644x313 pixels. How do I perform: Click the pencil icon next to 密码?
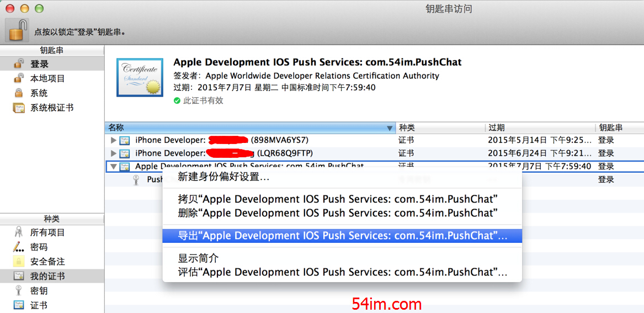[18, 247]
